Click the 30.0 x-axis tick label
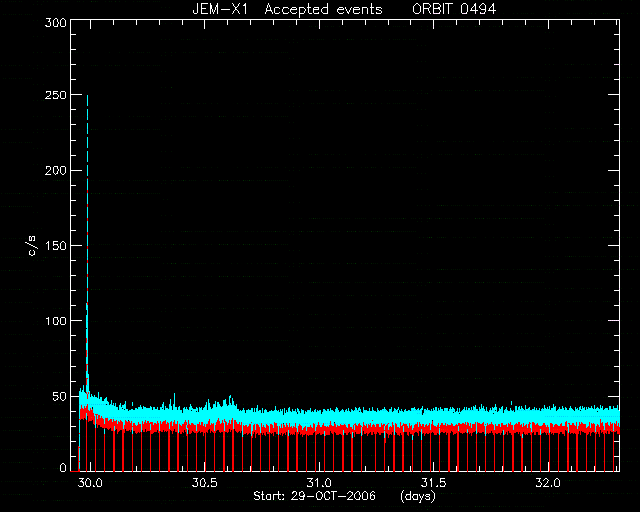This screenshot has width=640, height=512. (90, 483)
